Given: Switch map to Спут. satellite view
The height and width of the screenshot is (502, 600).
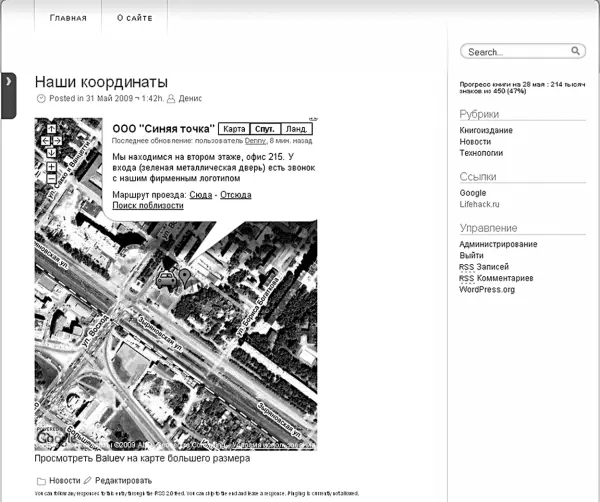Looking at the screenshot, I should click(265, 129).
